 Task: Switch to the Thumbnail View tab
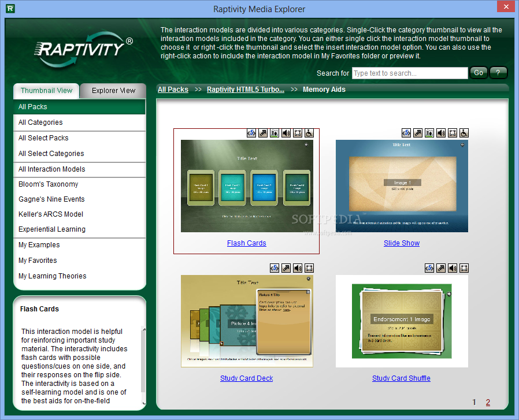46,91
